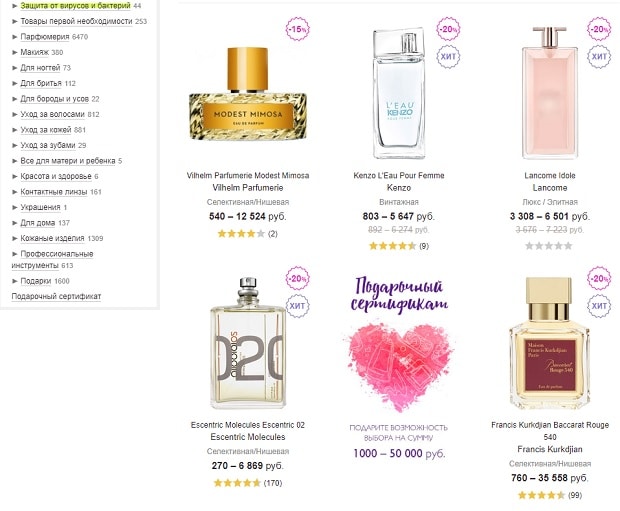Viewport: 620px width, 511px height.
Task: Open Escentric 02 bottle image
Action: point(248,350)
